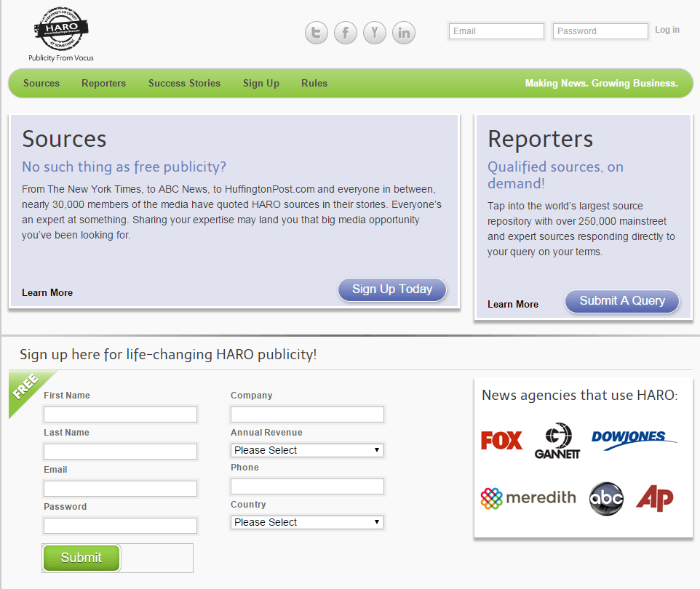The width and height of the screenshot is (700, 589).
Task: Click the 'No such thing as free publicity?' heading
Action: pos(124,167)
